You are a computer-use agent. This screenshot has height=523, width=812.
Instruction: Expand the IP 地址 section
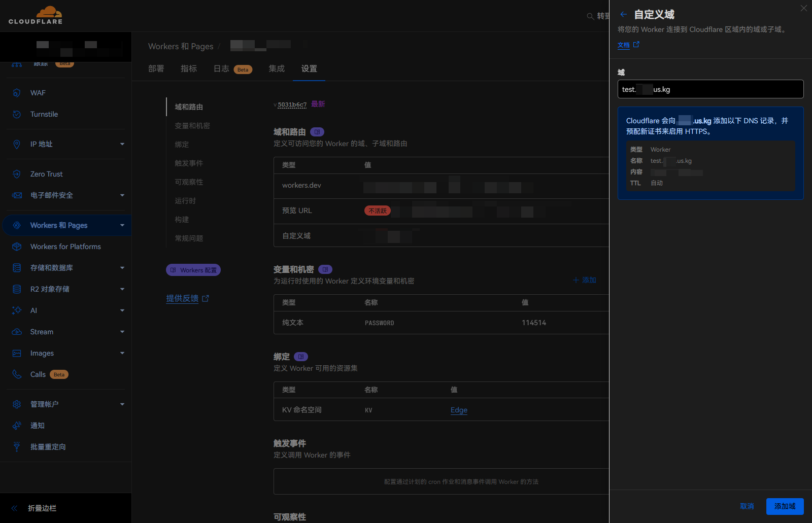tap(122, 144)
